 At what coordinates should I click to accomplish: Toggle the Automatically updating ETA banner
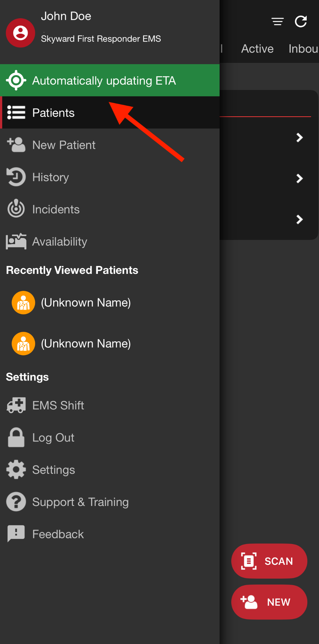pos(109,80)
